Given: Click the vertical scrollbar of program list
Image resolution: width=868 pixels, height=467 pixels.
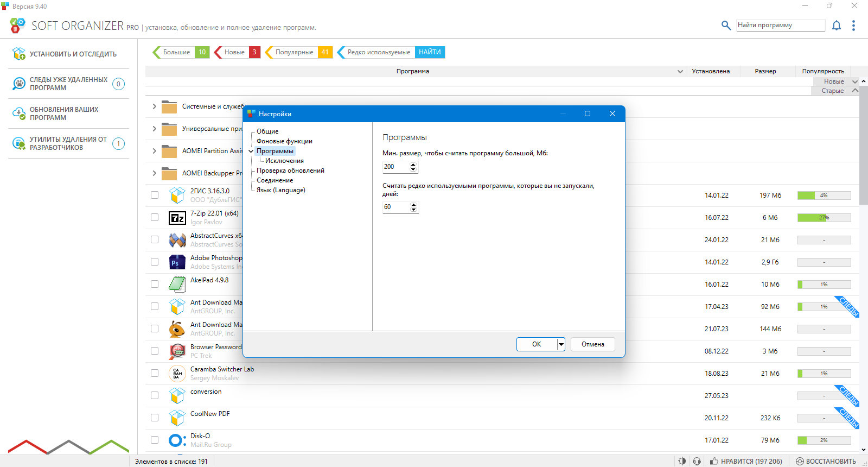Looking at the screenshot, I should click(x=863, y=266).
